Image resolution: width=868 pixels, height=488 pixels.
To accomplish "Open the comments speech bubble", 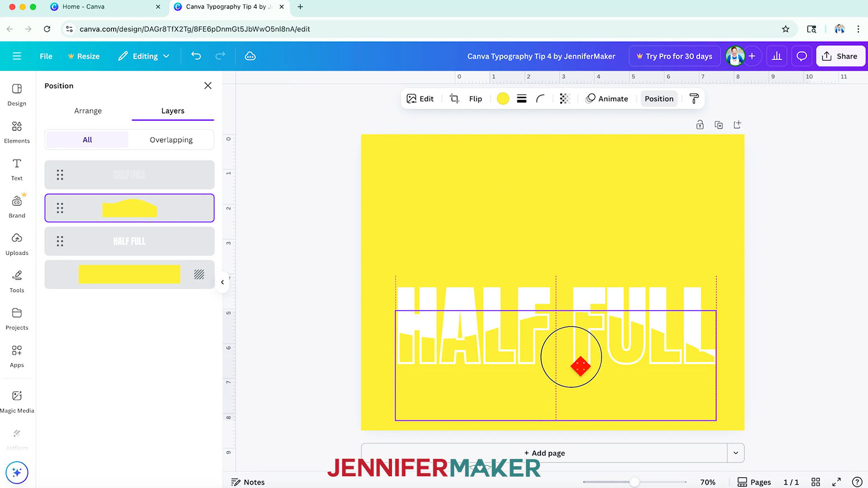I will tap(801, 56).
